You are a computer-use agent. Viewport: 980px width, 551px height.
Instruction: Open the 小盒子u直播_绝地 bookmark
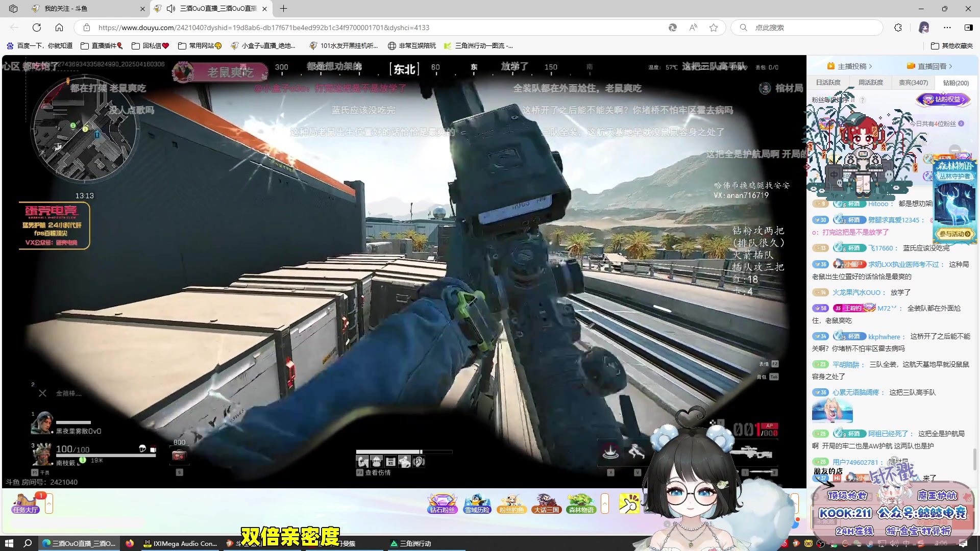pos(263,46)
